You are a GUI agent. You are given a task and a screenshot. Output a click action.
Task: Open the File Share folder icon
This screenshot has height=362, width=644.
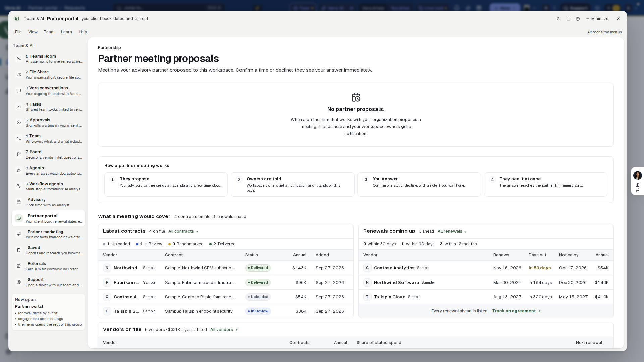click(x=19, y=75)
